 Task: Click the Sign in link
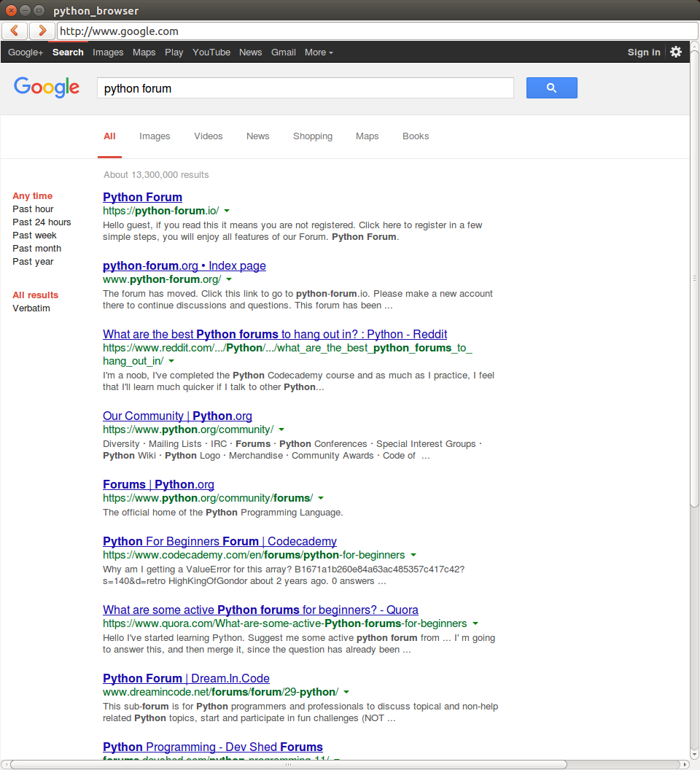click(x=643, y=52)
